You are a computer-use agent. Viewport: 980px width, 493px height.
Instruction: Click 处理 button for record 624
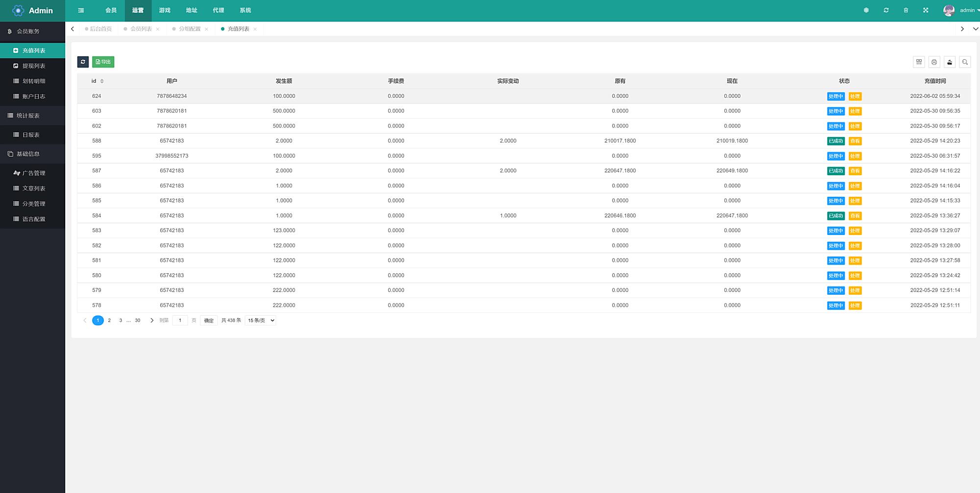click(x=855, y=96)
